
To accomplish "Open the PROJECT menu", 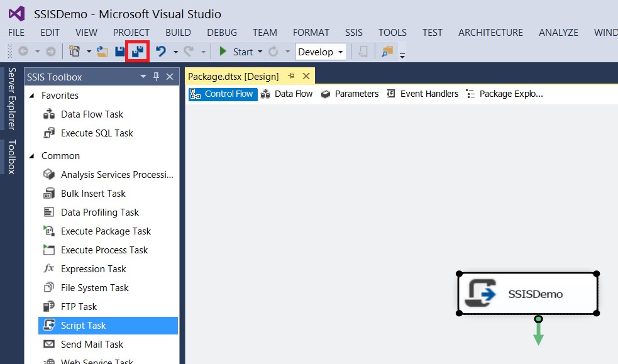I will point(131,32).
